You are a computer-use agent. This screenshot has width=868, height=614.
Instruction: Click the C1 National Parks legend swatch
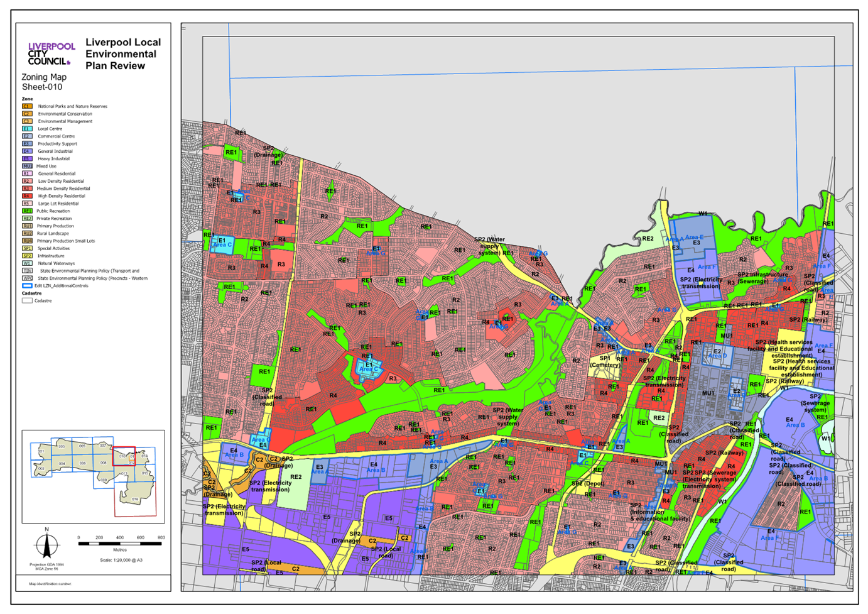(27, 106)
